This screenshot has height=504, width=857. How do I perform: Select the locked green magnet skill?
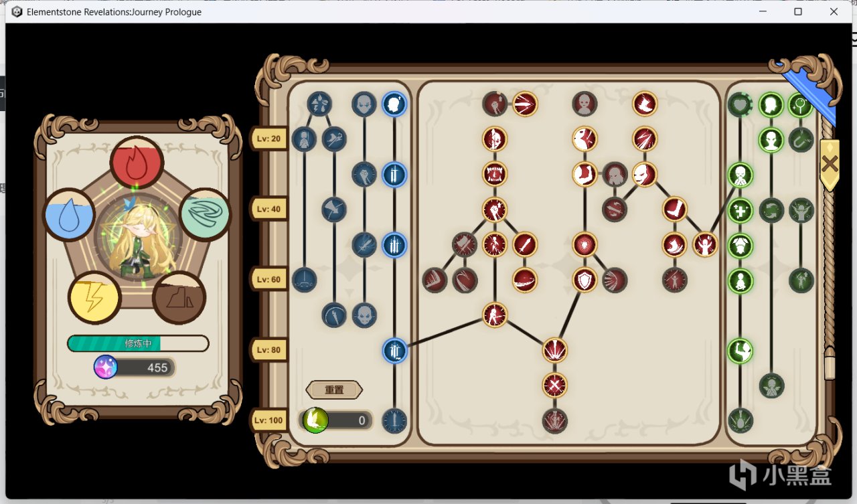click(x=801, y=140)
